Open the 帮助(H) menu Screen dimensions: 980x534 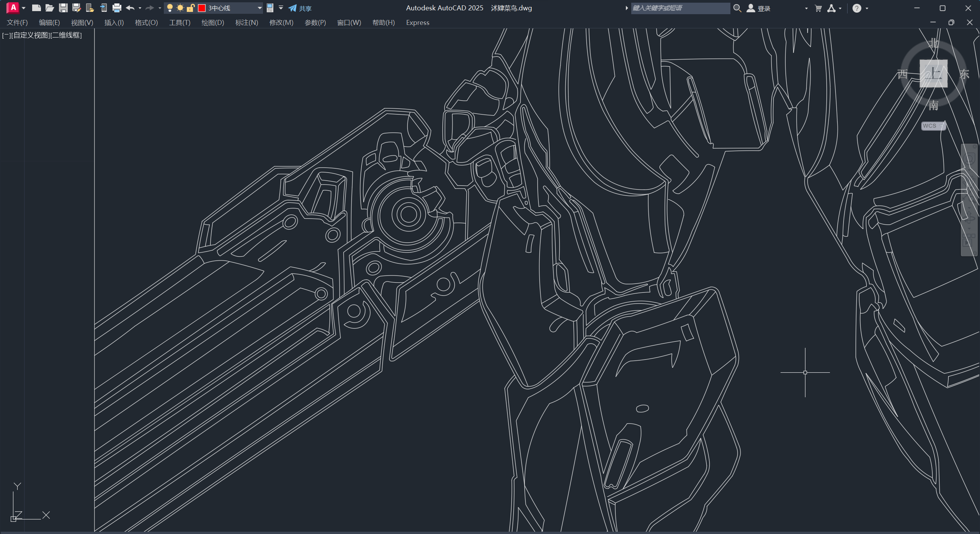(384, 23)
